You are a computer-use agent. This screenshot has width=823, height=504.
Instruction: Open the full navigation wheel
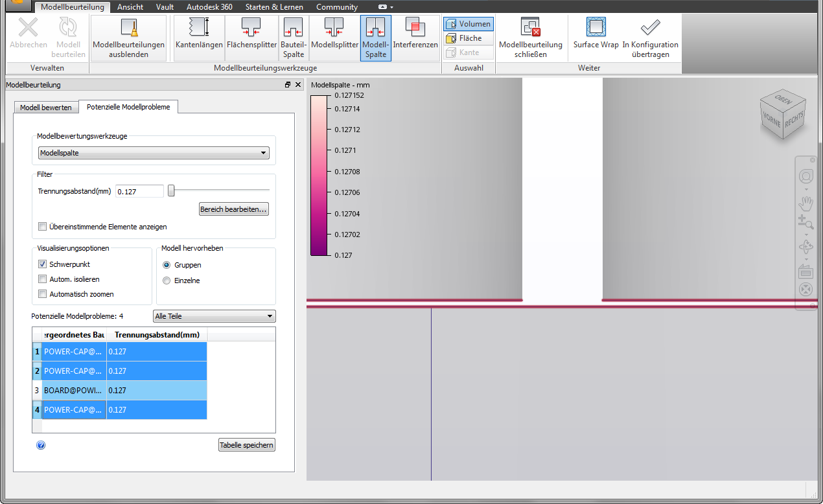click(806, 176)
